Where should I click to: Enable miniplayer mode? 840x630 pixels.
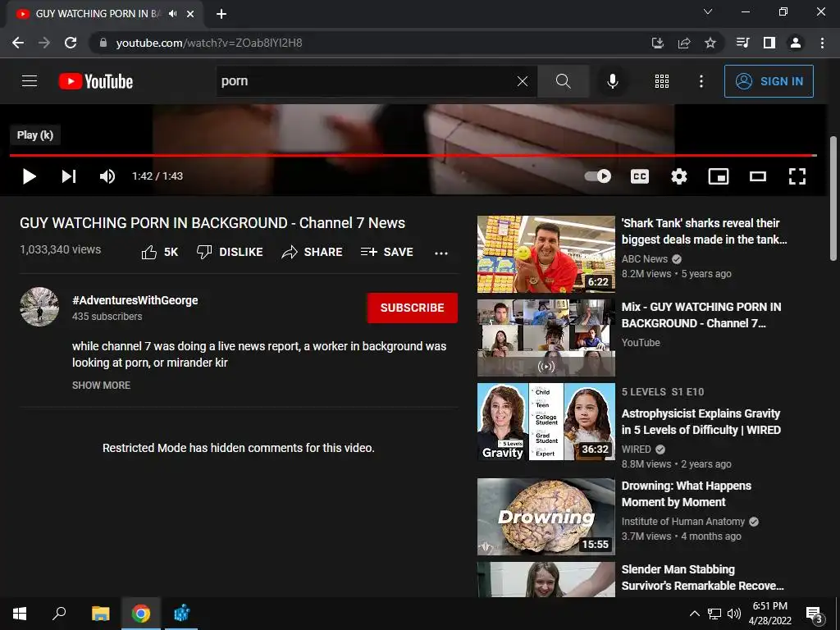pos(719,176)
